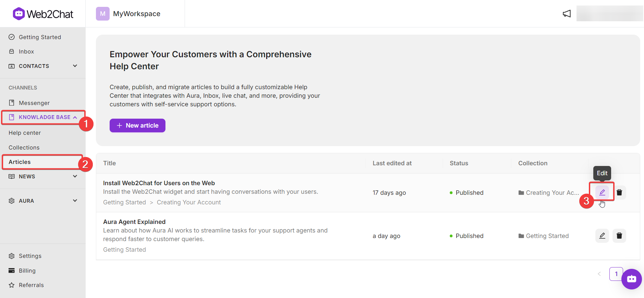Expand the CONTACTS section chevron
The height and width of the screenshot is (298, 644).
(x=75, y=66)
